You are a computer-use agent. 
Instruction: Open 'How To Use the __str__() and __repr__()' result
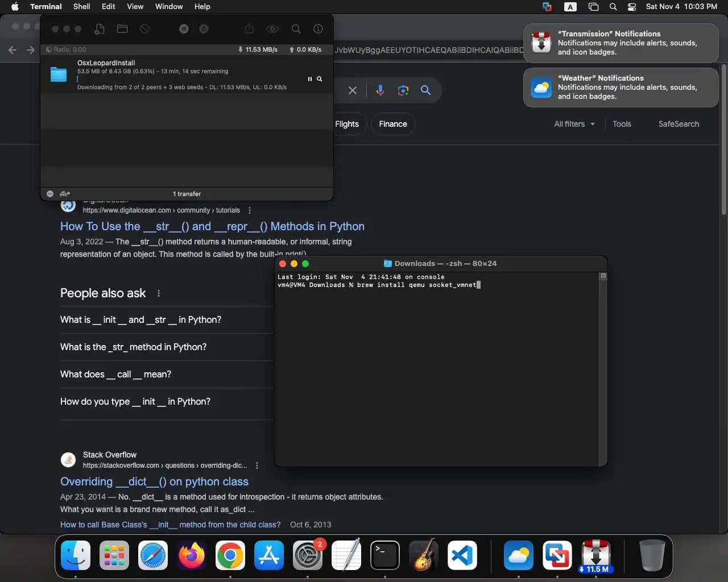click(x=212, y=226)
